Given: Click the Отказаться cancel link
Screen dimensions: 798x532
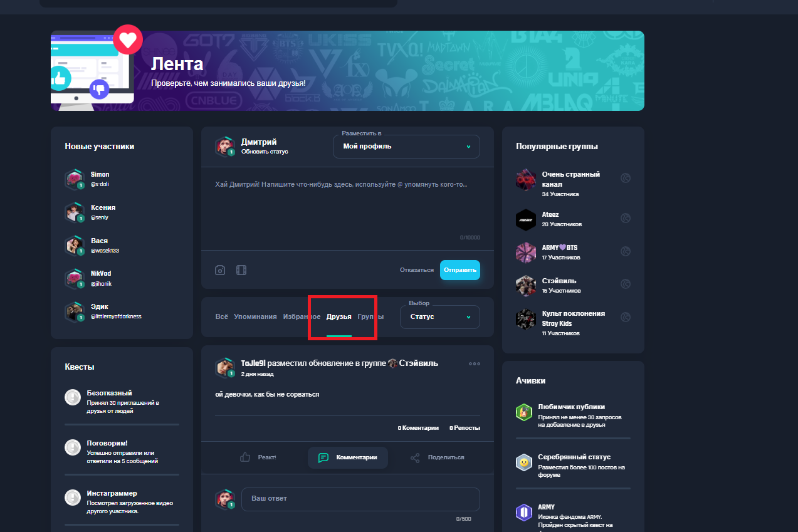Looking at the screenshot, I should pos(416,270).
